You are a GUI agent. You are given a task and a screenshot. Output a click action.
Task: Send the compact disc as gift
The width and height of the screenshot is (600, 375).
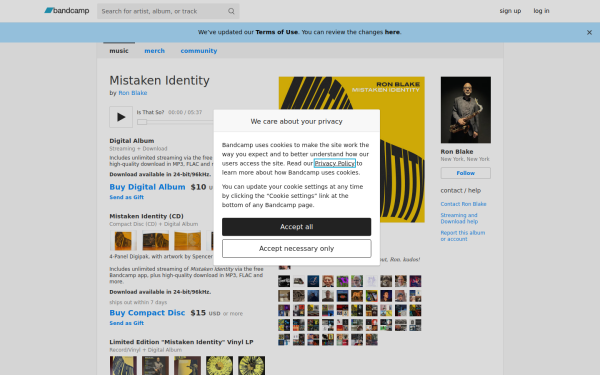[x=127, y=323]
